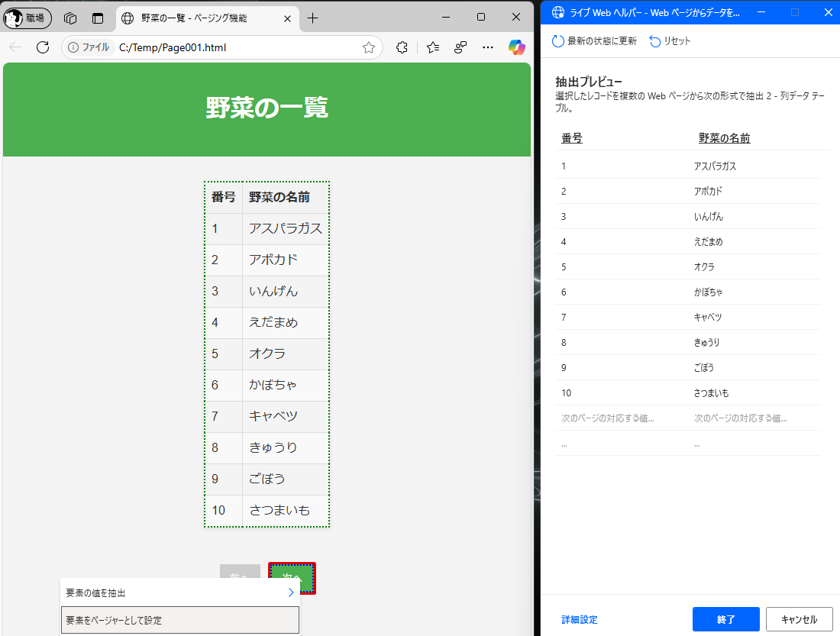Click the アボカド cell in the web table
Screen dimensions: 840x636
coord(286,260)
